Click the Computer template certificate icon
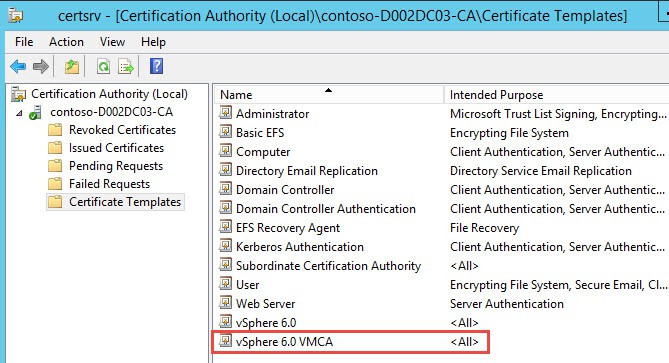669x363 pixels. point(225,151)
